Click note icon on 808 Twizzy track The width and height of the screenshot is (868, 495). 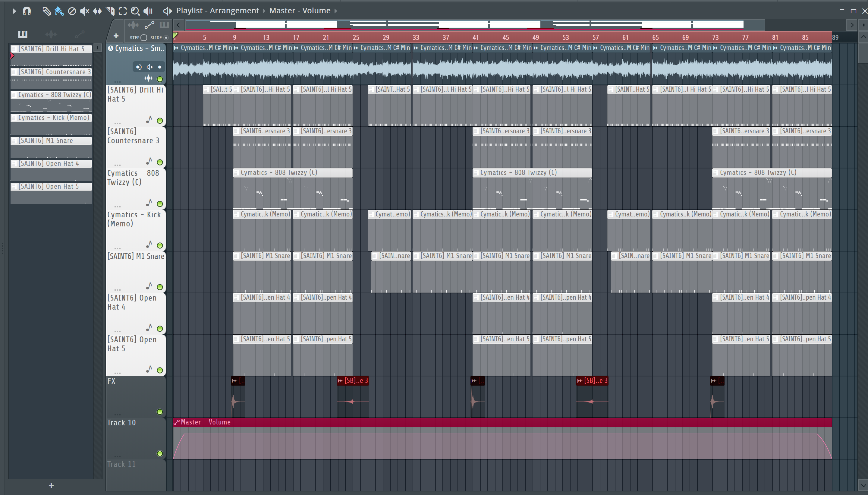[x=149, y=203]
